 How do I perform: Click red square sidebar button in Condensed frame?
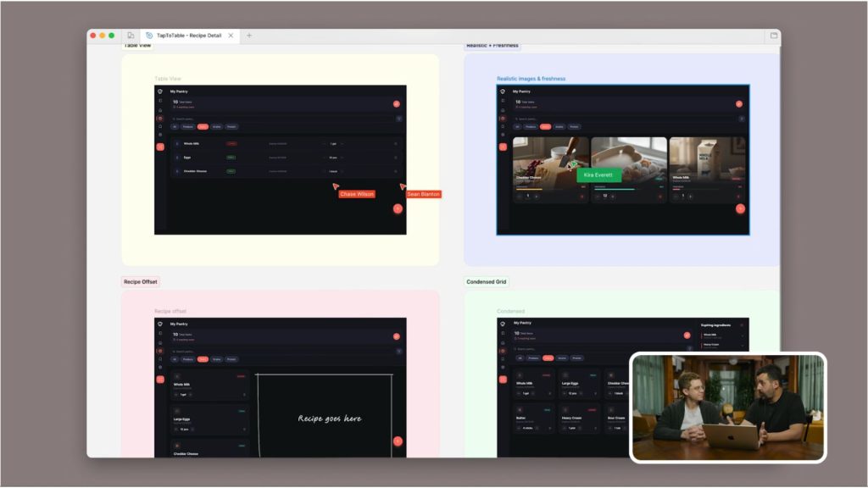tap(503, 379)
